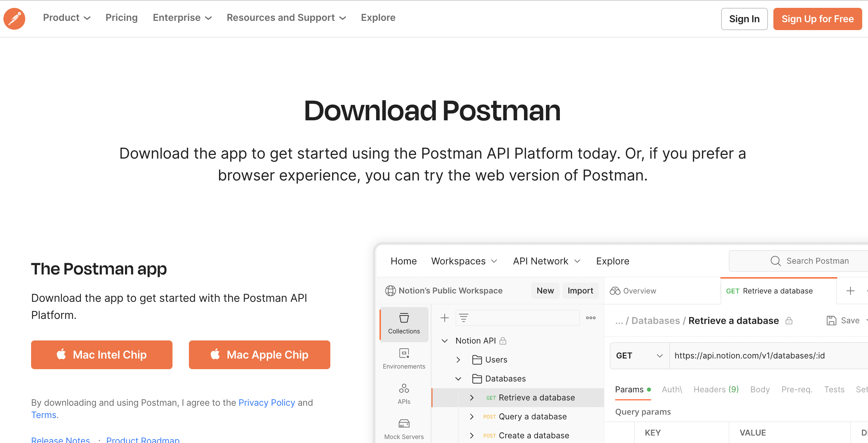Image resolution: width=868 pixels, height=443 pixels.
Task: Click the Postman logo icon
Action: [x=14, y=18]
